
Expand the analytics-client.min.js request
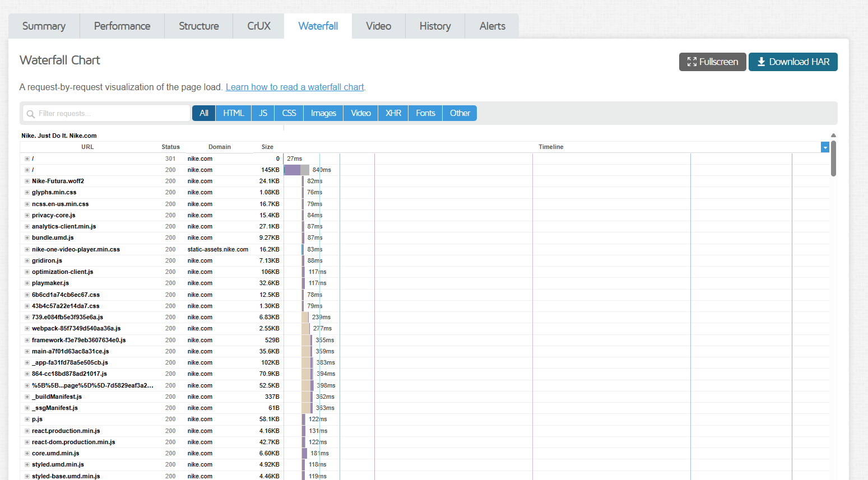coord(27,227)
